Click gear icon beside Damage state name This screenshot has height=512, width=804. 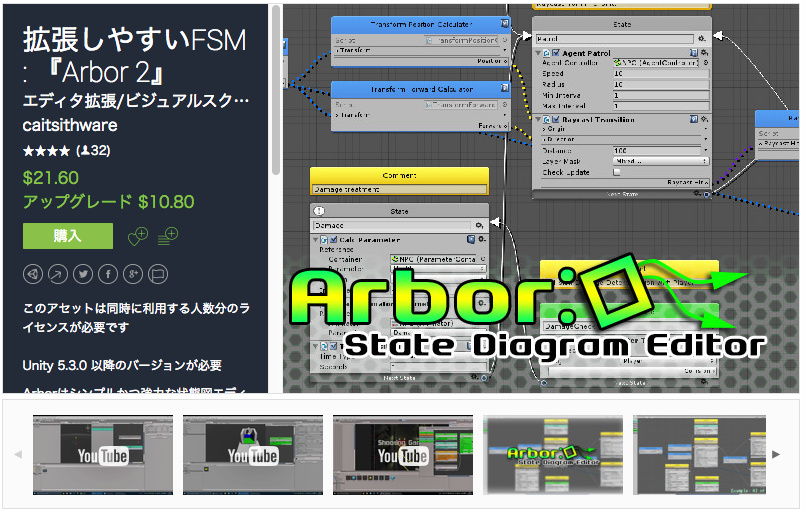click(479, 226)
